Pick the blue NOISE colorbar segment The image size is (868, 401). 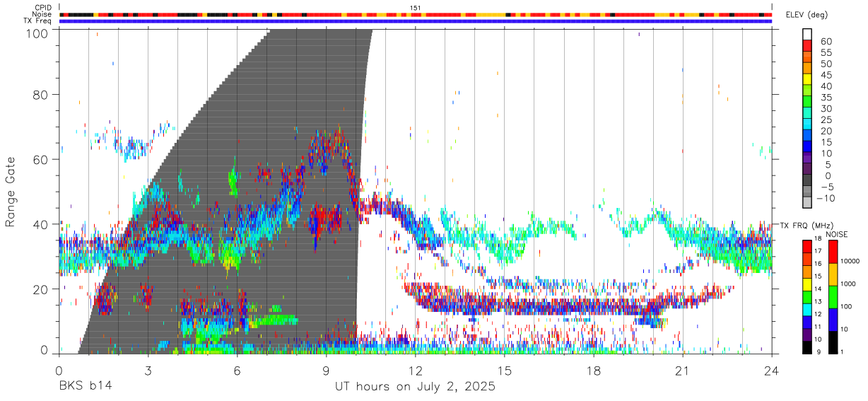(x=833, y=320)
